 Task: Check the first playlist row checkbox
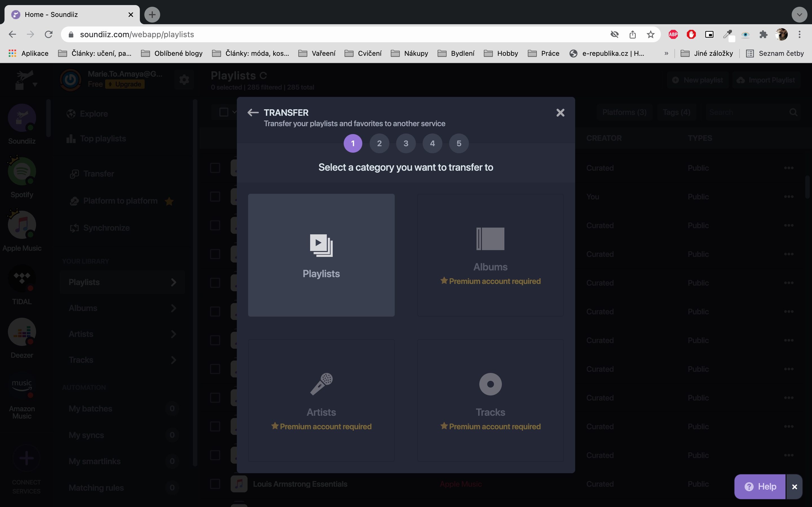[x=215, y=168]
